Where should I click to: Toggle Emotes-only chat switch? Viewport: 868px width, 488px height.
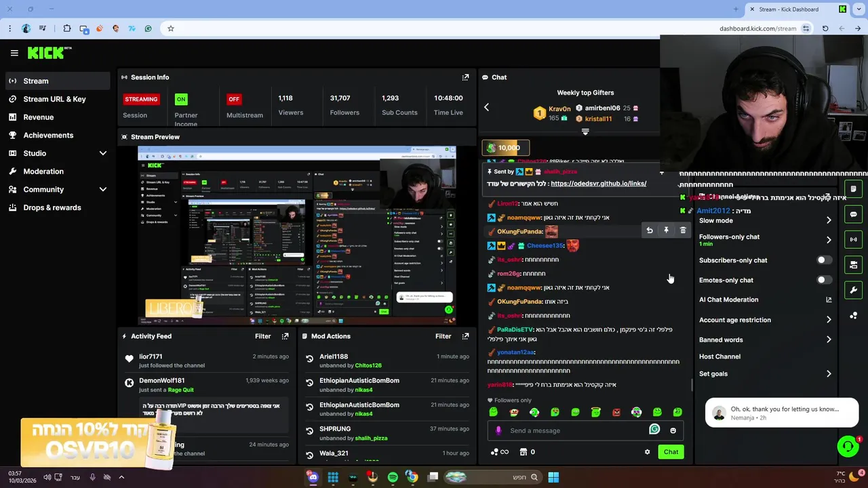point(823,280)
